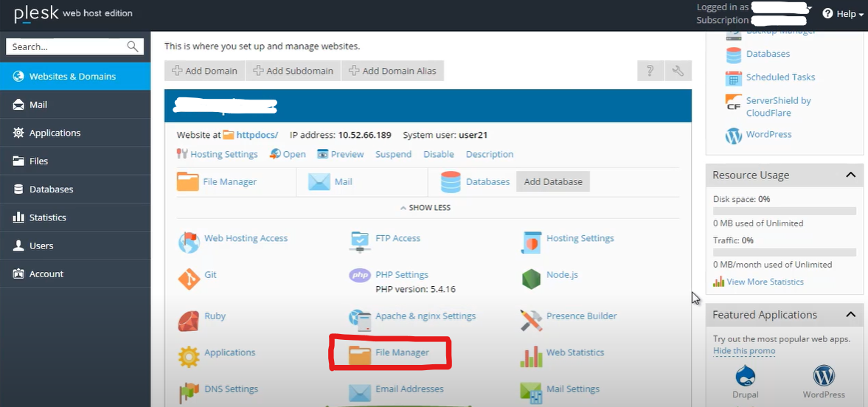Click the Traffic usage bar
Screen dimensions: 868x407
pos(785,252)
